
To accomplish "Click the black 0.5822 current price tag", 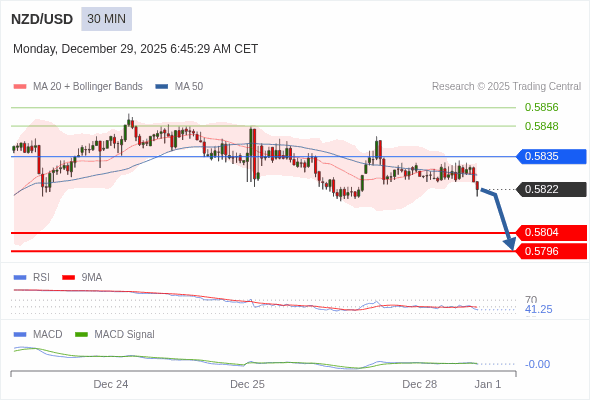I will click(552, 189).
